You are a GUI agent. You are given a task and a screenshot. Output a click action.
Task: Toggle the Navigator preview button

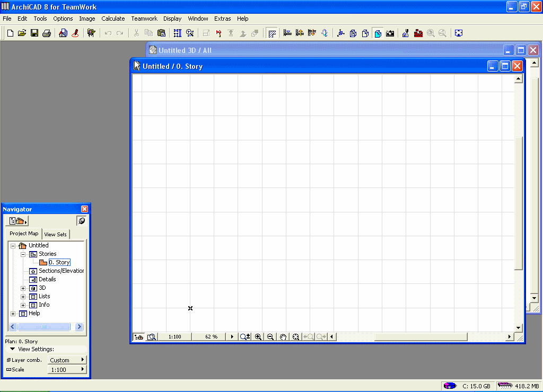click(x=82, y=221)
